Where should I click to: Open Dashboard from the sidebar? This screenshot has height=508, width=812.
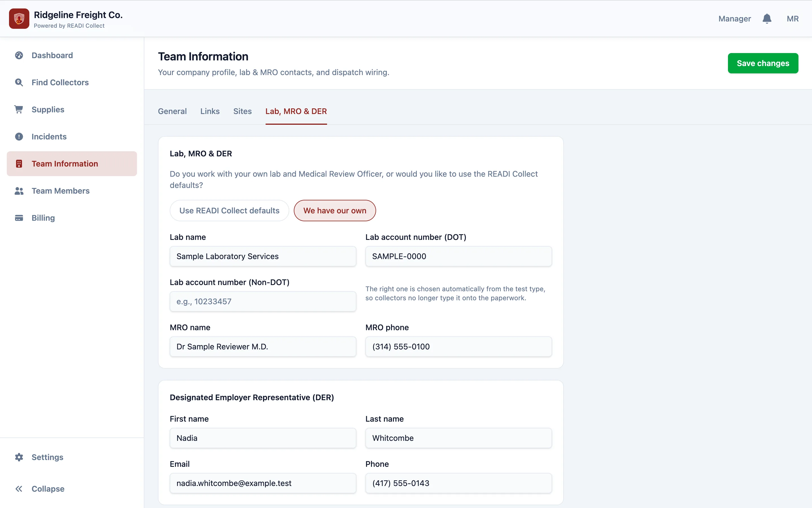click(72, 55)
